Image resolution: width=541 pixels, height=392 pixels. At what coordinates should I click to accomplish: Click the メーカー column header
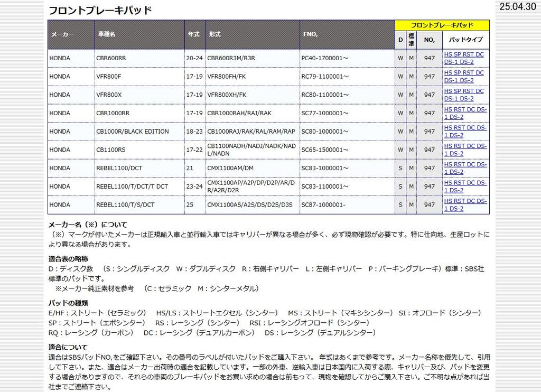(x=62, y=34)
